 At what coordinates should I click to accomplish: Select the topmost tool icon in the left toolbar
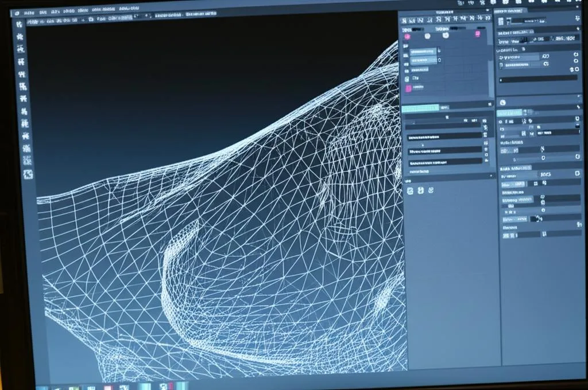click(x=20, y=24)
